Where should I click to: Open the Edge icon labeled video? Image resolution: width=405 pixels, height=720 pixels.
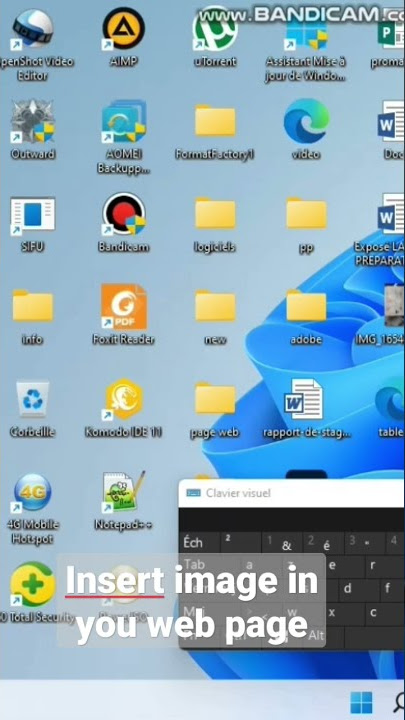coord(306,121)
